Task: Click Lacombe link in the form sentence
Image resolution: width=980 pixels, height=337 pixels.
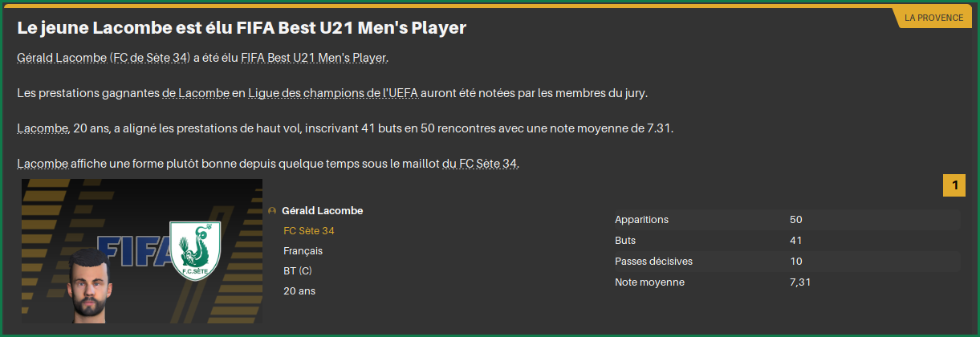Action: click(x=42, y=164)
